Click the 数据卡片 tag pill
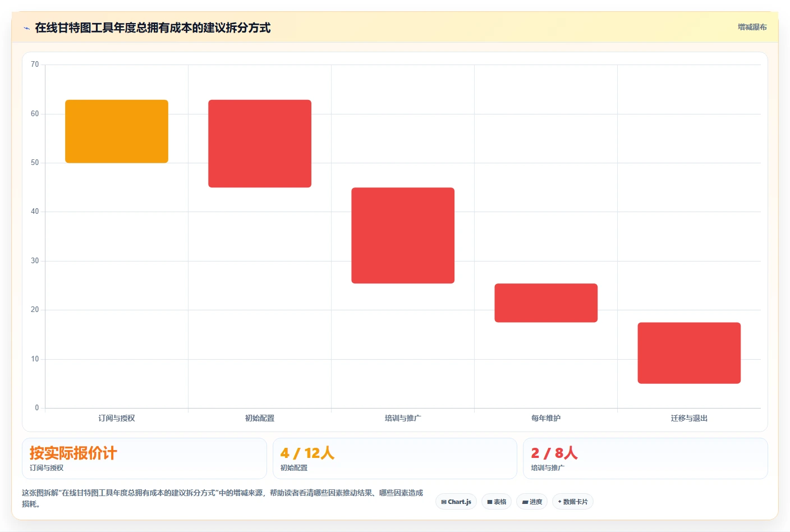 coord(573,502)
